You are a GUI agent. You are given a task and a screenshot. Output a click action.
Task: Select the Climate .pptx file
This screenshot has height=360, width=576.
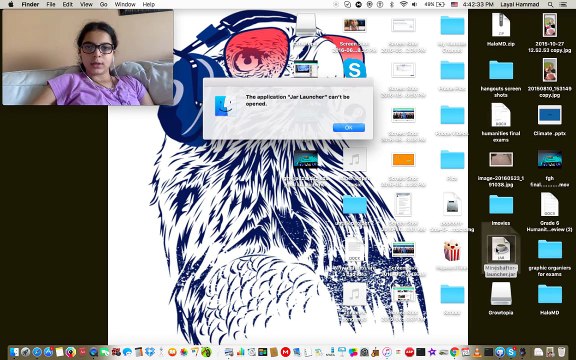(x=550, y=120)
